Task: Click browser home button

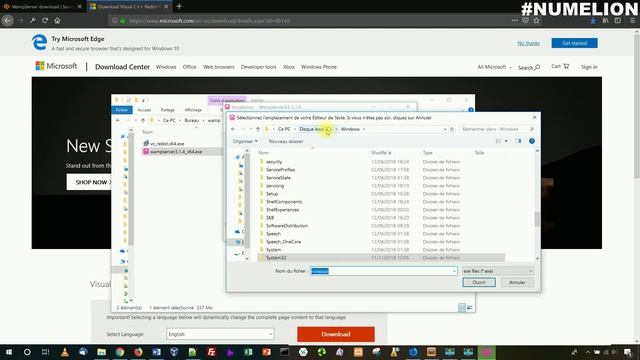Action: point(57,20)
